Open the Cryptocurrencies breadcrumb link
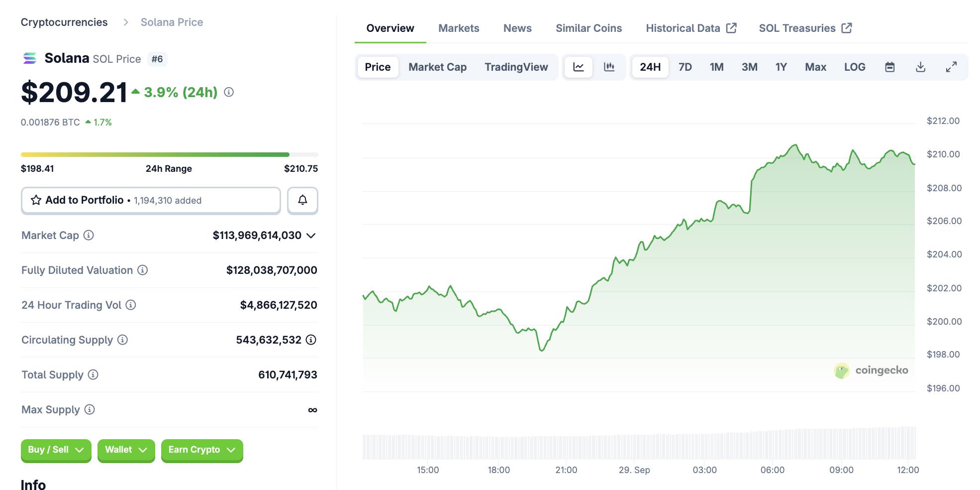Image resolution: width=980 pixels, height=490 pixels. click(x=64, y=22)
